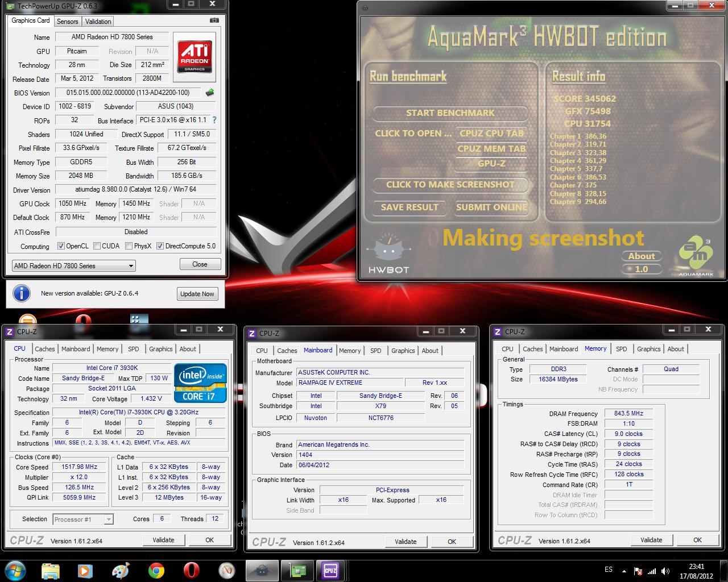Image resolution: width=728 pixels, height=582 pixels.
Task: Open the Opera browser taskbar icon
Action: [191, 571]
